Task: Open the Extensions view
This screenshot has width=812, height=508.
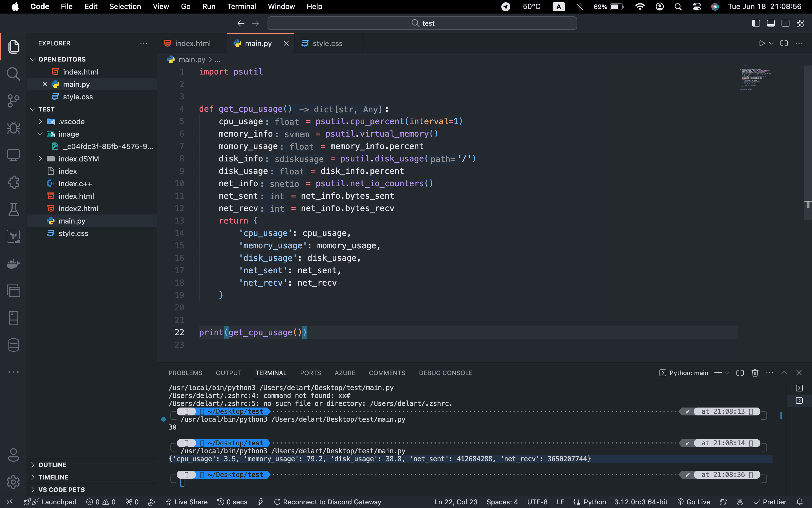Action: click(x=14, y=182)
